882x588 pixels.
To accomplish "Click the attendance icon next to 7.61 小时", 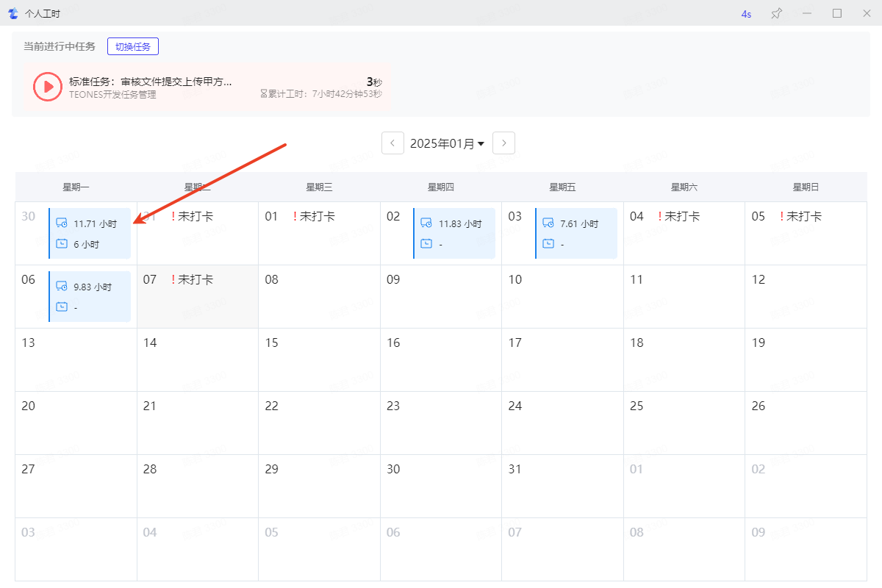I will [x=548, y=223].
